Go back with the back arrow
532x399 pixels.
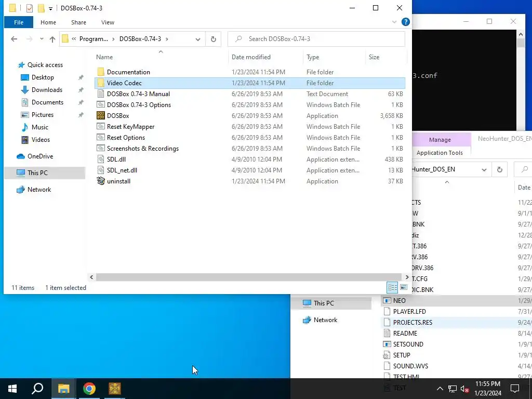coord(14,39)
